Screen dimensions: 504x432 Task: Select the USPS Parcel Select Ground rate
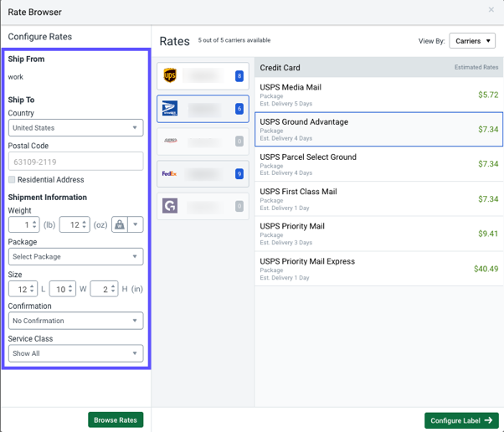379,164
